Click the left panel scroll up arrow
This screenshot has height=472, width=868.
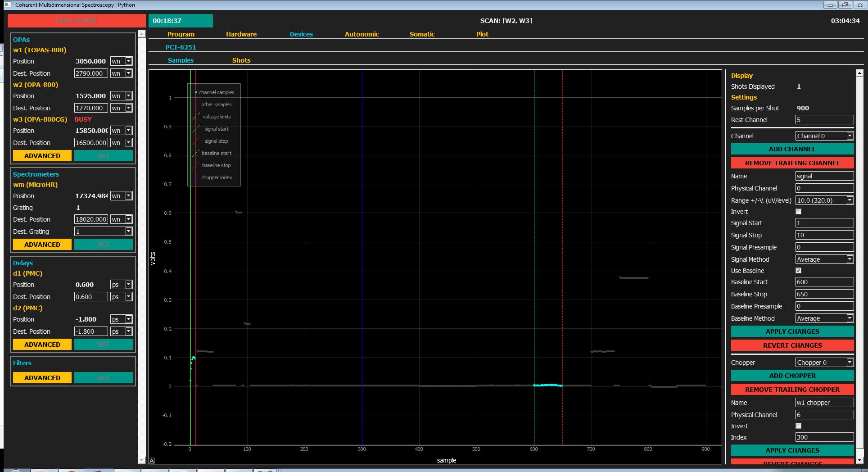(x=142, y=34)
